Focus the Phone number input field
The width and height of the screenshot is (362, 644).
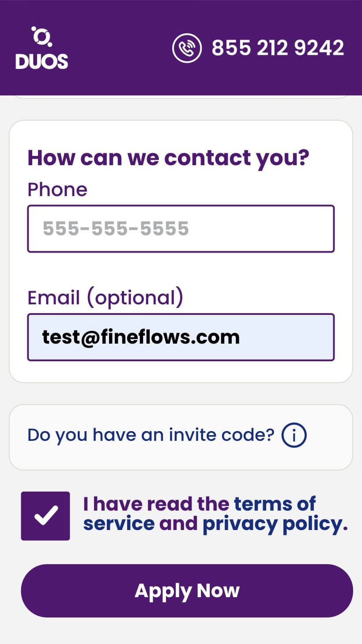(x=181, y=229)
